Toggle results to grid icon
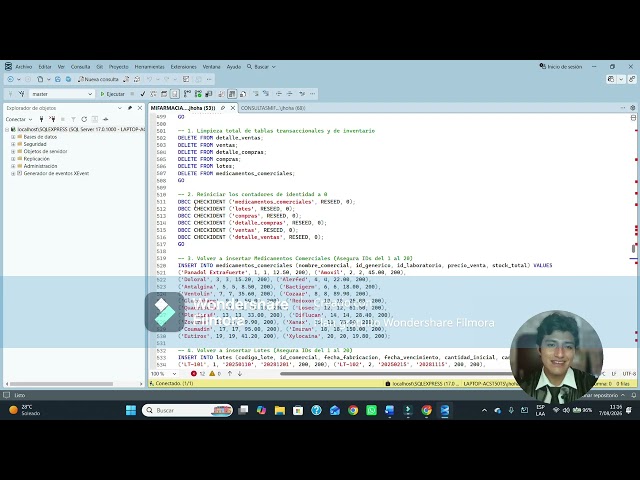Image resolution: width=640 pixels, height=480 pixels. coord(232,94)
